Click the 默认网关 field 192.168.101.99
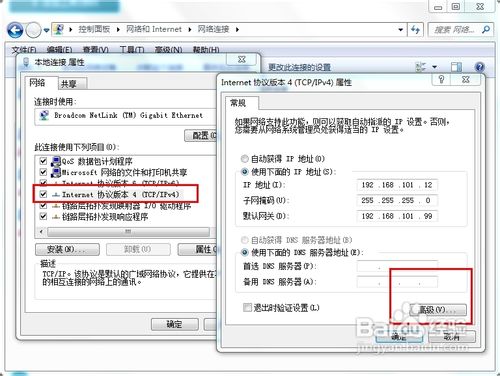This screenshot has height=376, width=500. (x=397, y=216)
